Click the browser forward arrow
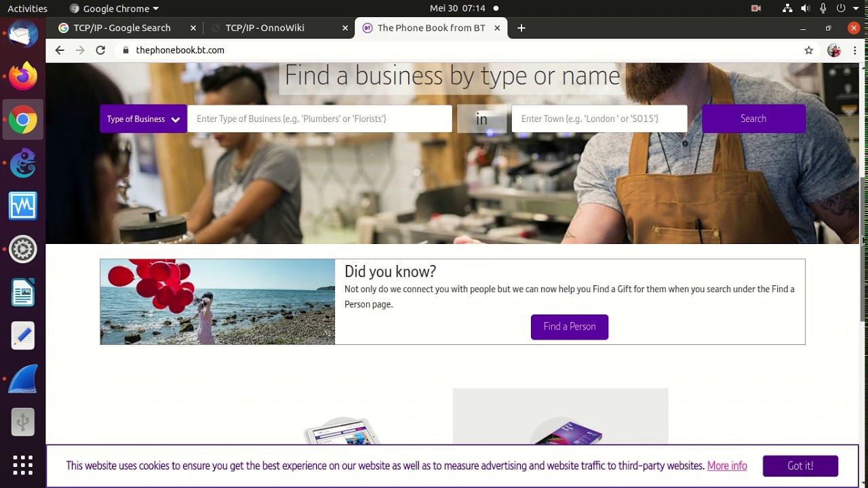Image resolution: width=868 pixels, height=488 pixels. pos(80,50)
